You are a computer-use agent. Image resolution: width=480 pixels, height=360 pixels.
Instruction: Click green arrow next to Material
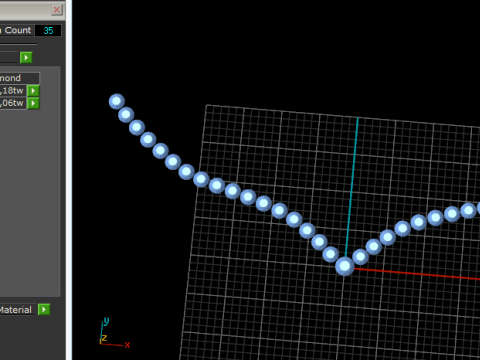(44, 309)
